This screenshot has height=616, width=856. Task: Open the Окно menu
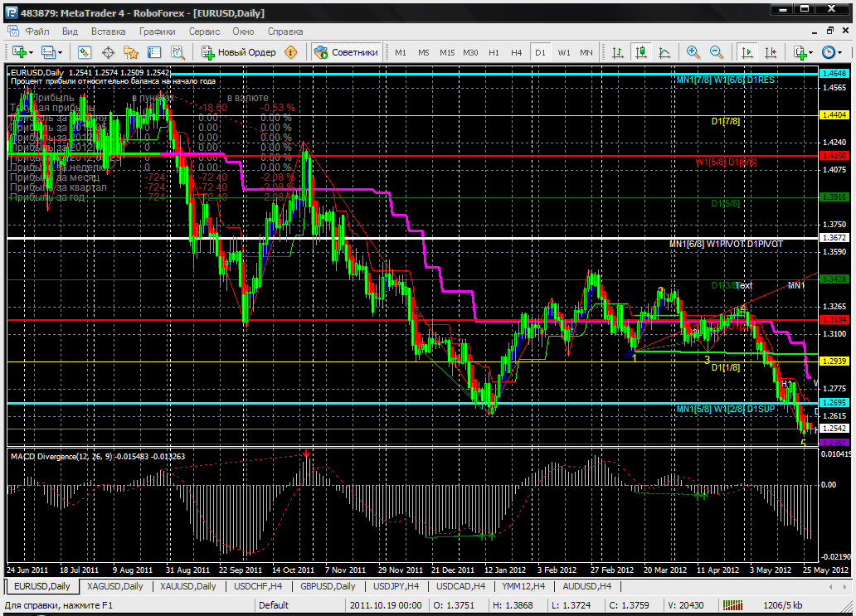point(243,32)
